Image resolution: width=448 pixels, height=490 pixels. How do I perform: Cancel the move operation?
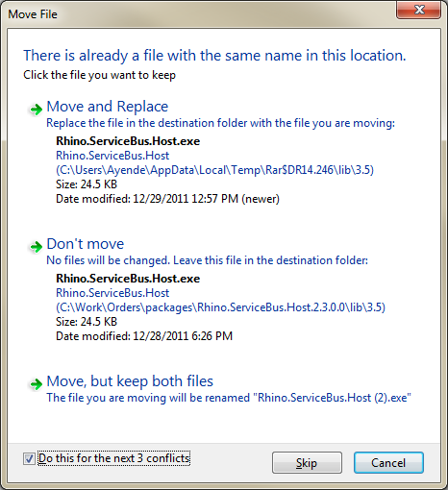click(388, 463)
